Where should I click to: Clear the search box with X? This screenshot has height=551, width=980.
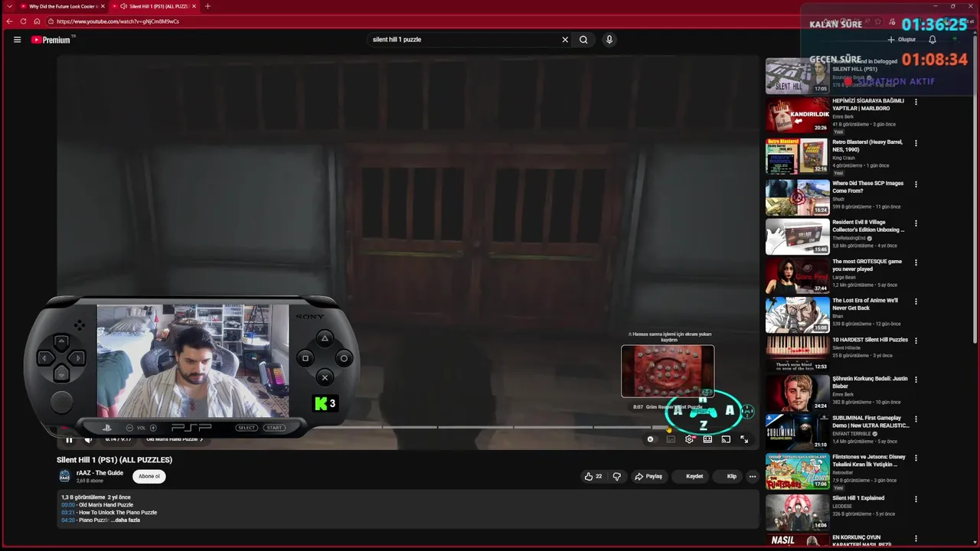(565, 40)
